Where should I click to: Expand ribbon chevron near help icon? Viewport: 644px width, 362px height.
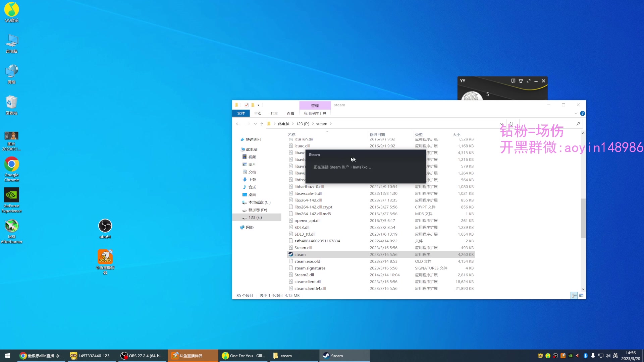tap(576, 113)
